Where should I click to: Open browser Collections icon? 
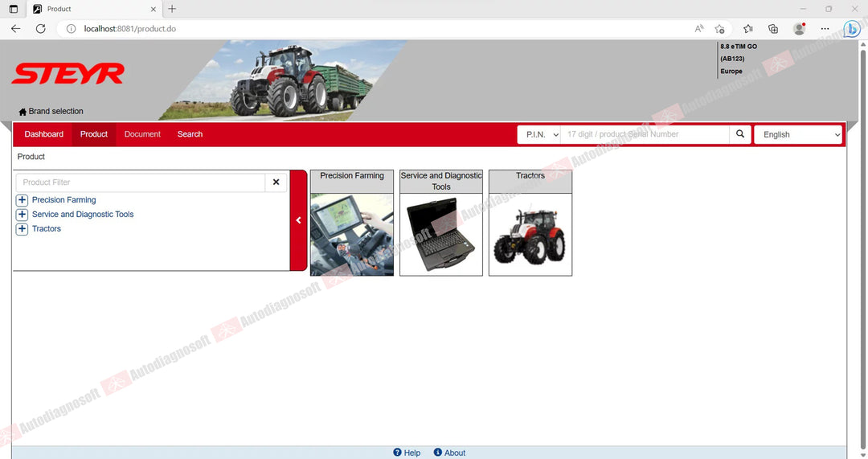[773, 29]
